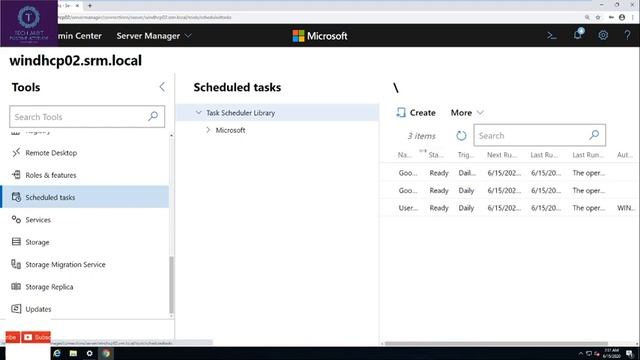This screenshot has height=360, width=640.
Task: Sort by the Last Run Result column
Action: click(x=588, y=155)
